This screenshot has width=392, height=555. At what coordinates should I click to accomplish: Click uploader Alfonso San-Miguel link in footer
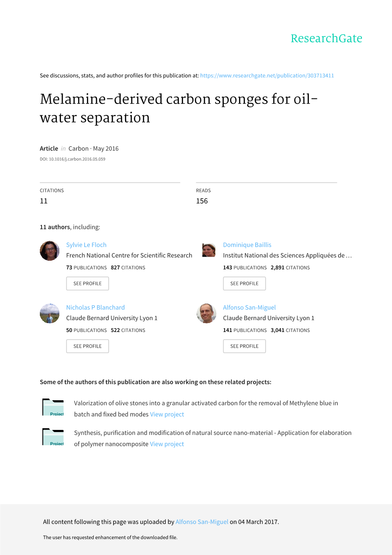click(202, 522)
